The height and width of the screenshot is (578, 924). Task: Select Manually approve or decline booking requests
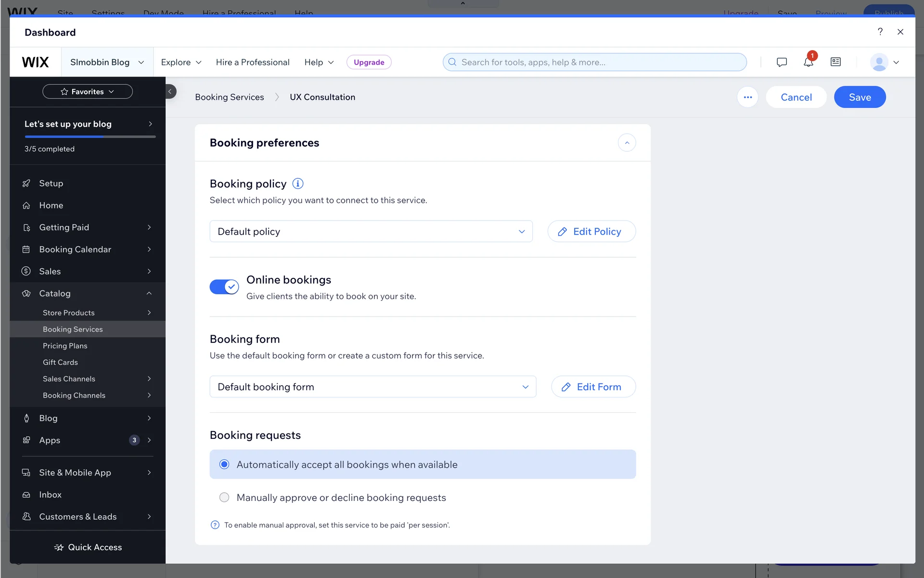point(224,498)
